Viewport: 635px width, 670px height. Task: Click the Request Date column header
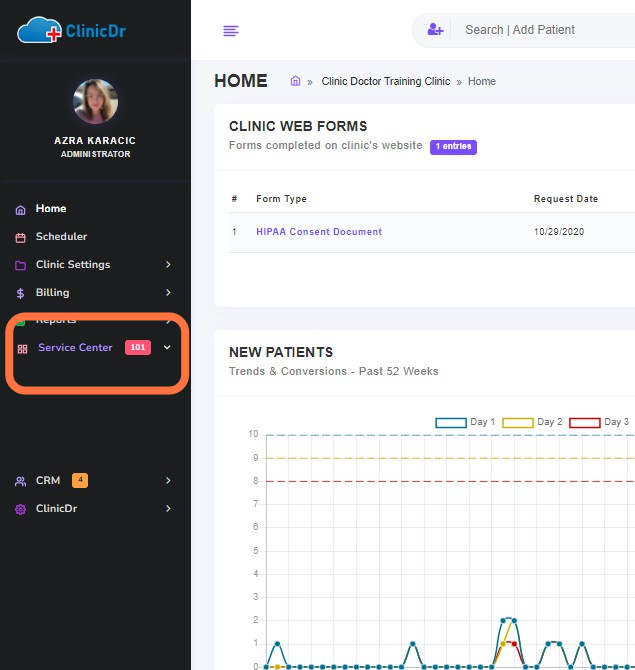[566, 199]
